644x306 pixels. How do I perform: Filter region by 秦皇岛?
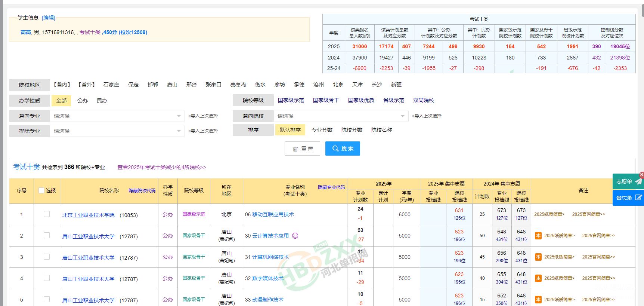point(238,85)
